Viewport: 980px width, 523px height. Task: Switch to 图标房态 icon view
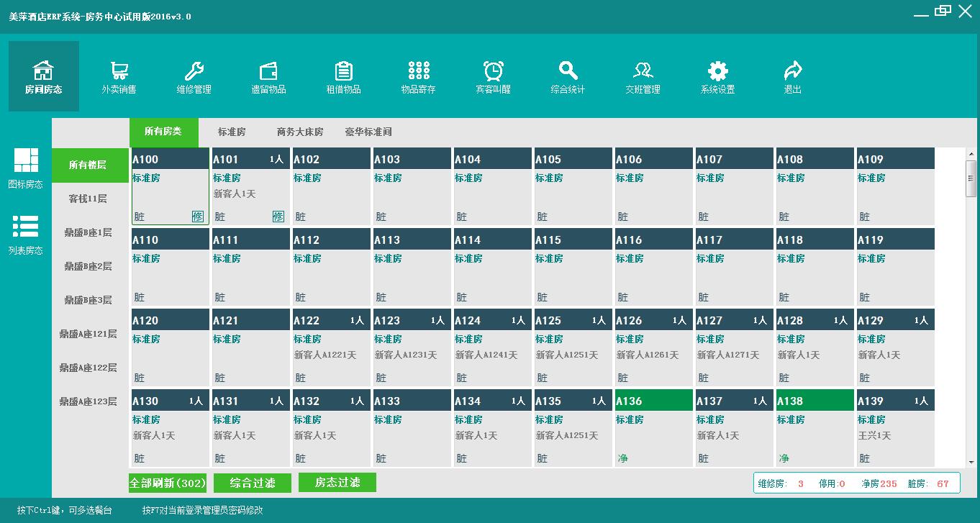(x=26, y=167)
